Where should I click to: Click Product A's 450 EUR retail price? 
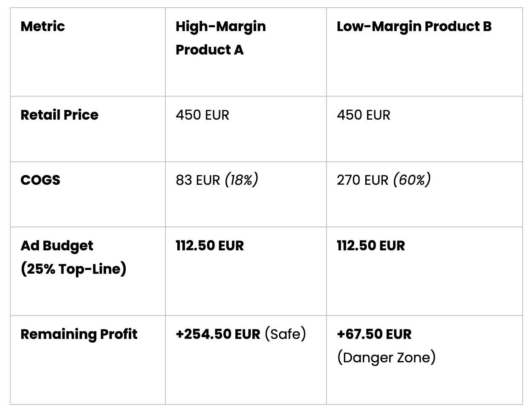tap(202, 115)
